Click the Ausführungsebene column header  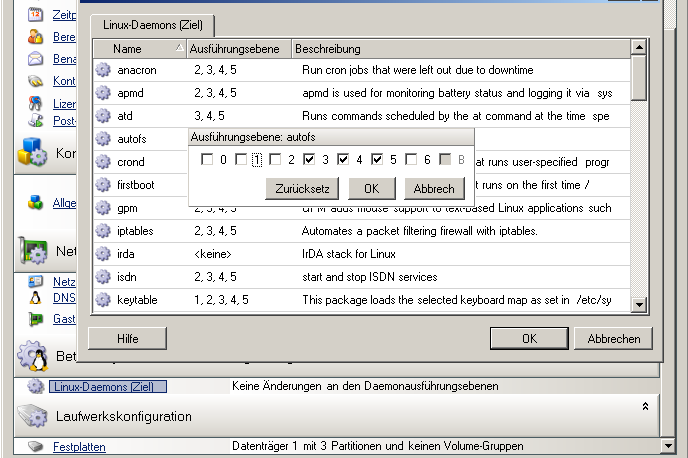239,49
